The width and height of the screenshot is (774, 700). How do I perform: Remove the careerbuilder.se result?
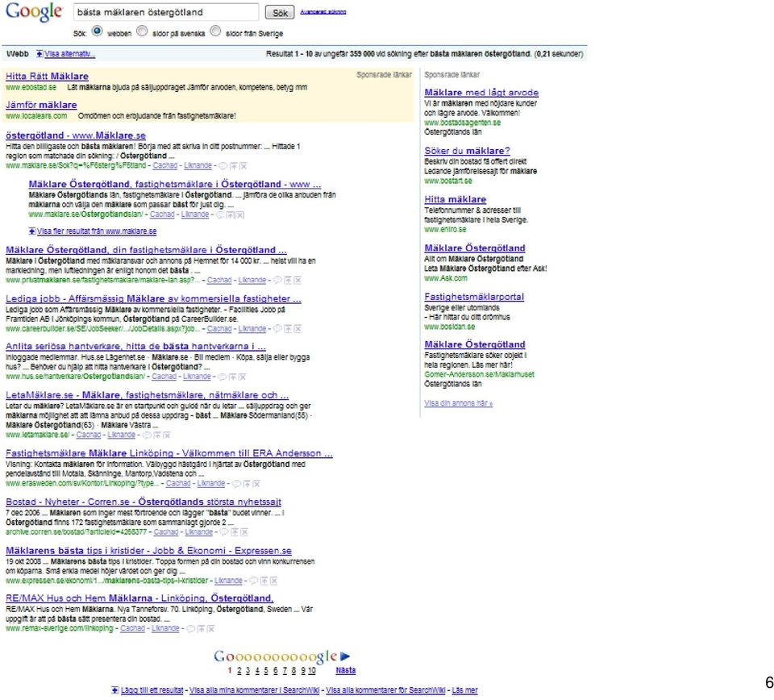coord(298,329)
